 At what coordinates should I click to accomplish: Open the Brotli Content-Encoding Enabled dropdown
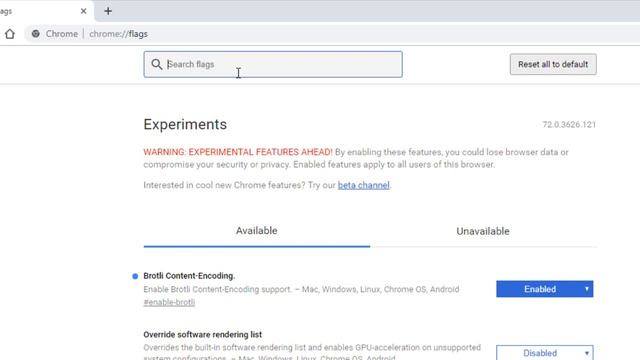tap(544, 289)
